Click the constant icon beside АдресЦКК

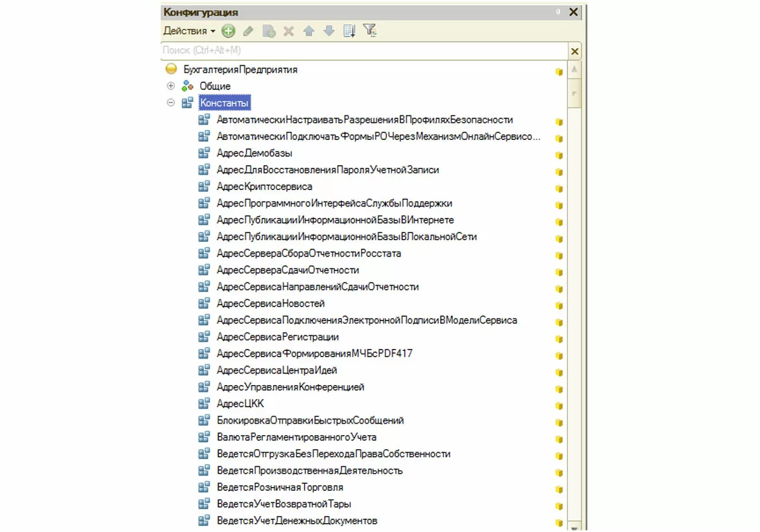point(204,403)
